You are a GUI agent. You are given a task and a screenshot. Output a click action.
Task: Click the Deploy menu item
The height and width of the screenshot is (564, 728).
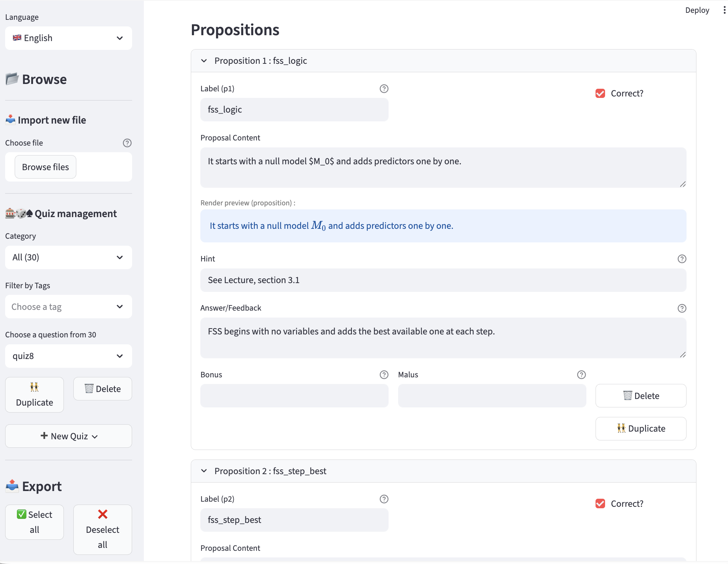697,10
